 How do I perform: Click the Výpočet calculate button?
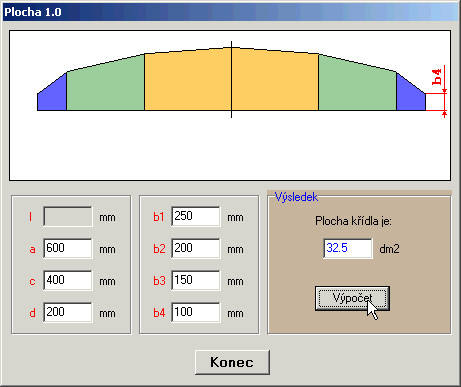pyautogui.click(x=352, y=298)
